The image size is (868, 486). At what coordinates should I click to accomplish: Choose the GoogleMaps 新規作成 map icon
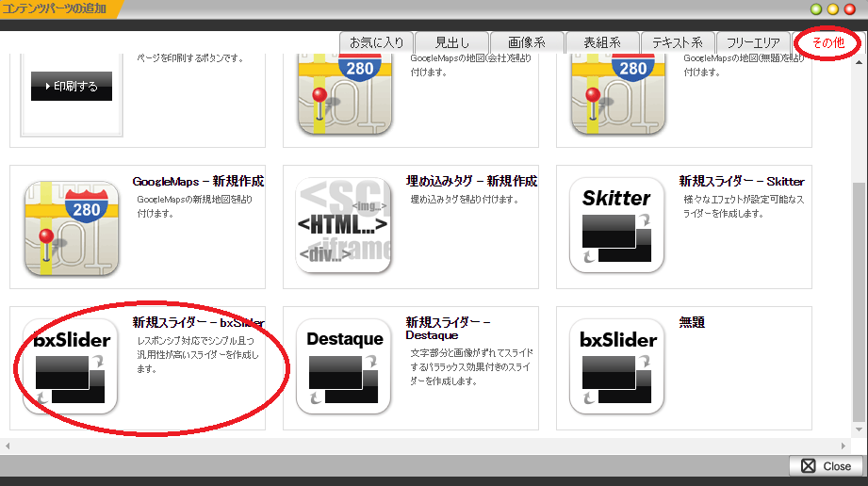[72, 228]
